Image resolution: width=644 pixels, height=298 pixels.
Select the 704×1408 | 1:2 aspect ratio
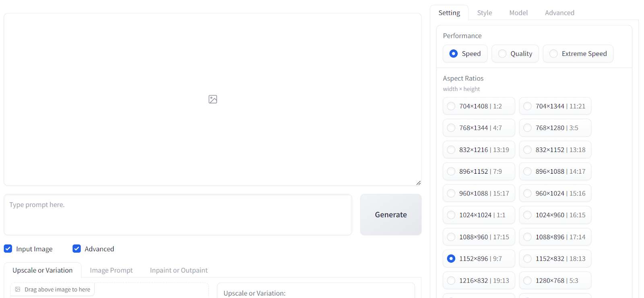(479, 106)
